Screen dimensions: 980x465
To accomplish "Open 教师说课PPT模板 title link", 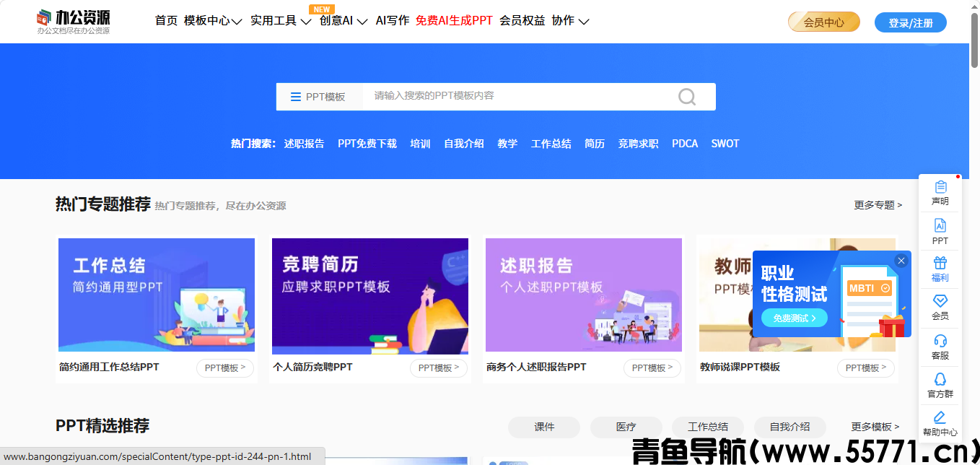I will tap(740, 368).
